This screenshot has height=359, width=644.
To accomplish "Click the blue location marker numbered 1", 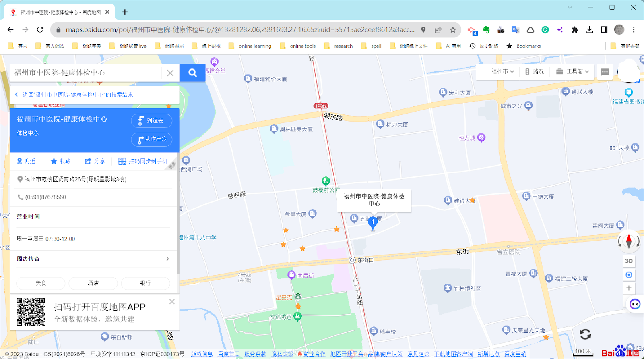I will click(373, 223).
